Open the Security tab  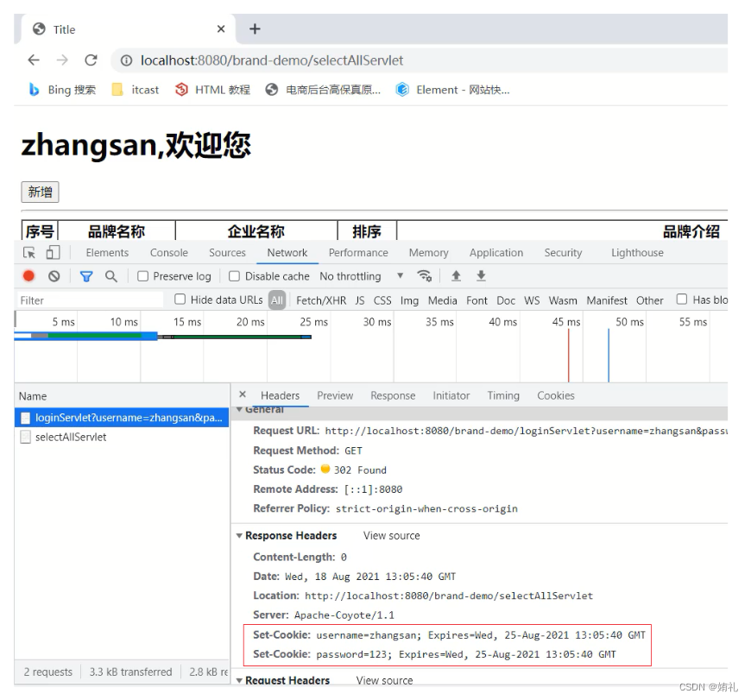point(563,252)
